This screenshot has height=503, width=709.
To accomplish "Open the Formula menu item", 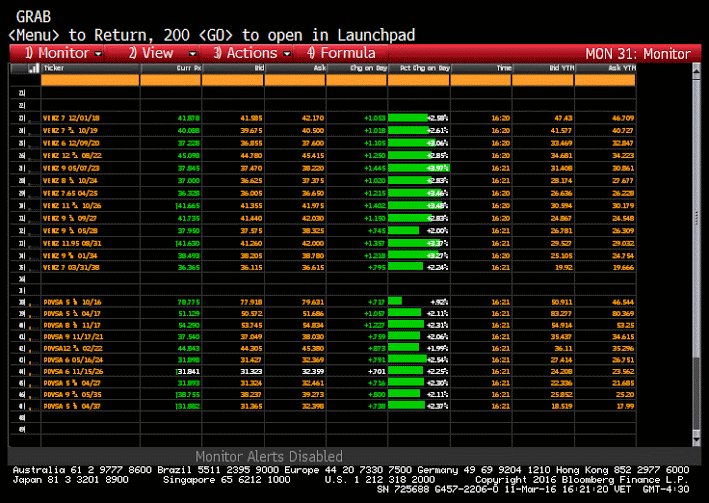I will pyautogui.click(x=341, y=53).
